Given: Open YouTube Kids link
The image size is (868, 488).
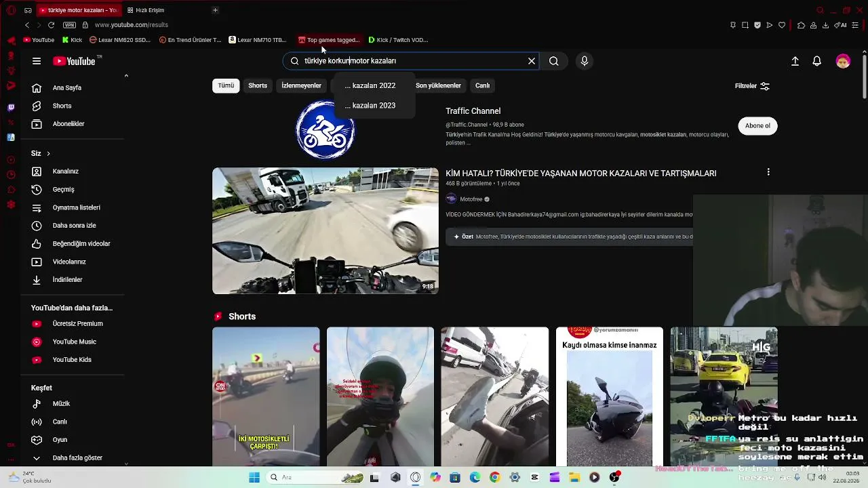Looking at the screenshot, I should (73, 360).
